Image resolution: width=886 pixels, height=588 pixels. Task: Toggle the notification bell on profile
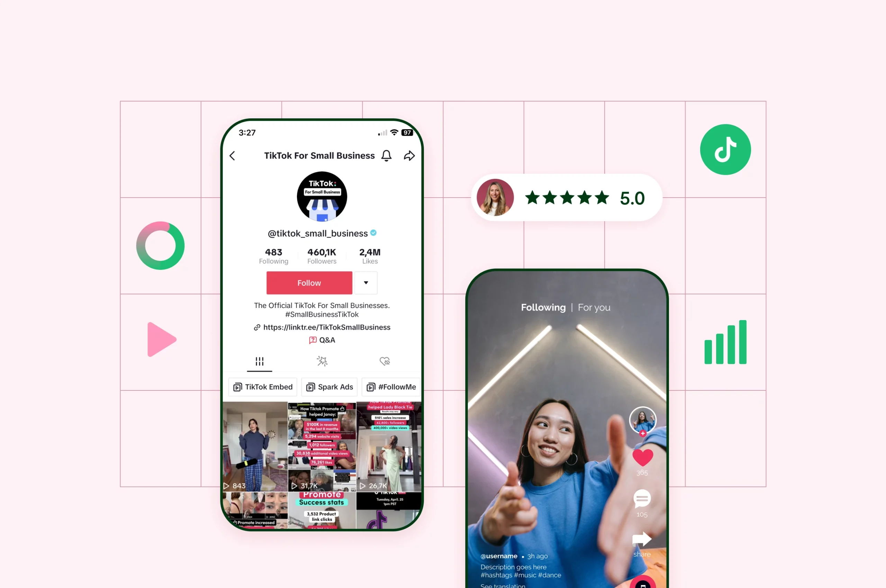pos(389,155)
